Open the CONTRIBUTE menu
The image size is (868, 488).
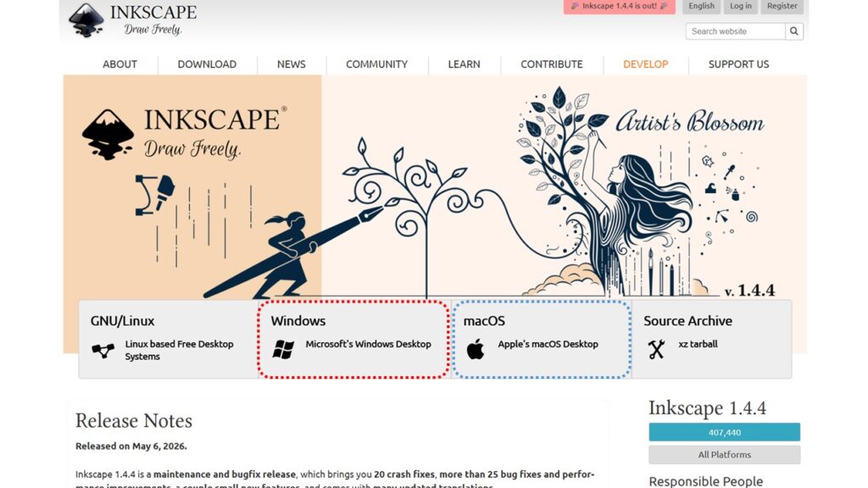coord(551,64)
